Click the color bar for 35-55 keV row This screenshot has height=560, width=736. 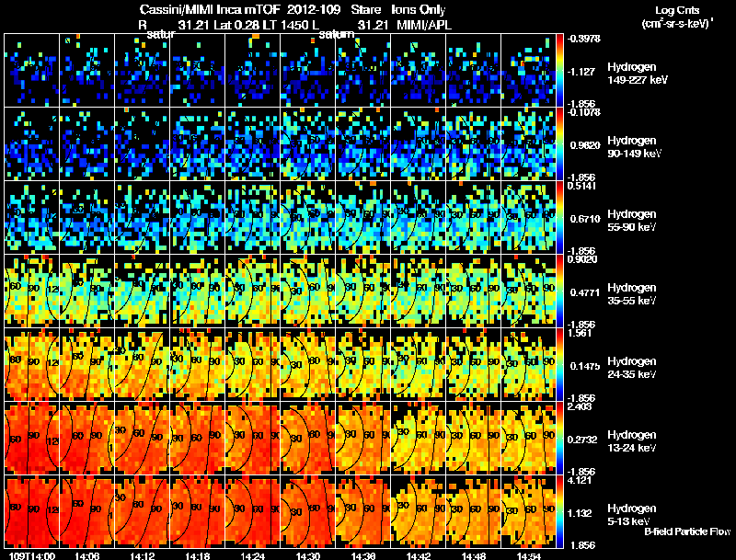(x=559, y=291)
